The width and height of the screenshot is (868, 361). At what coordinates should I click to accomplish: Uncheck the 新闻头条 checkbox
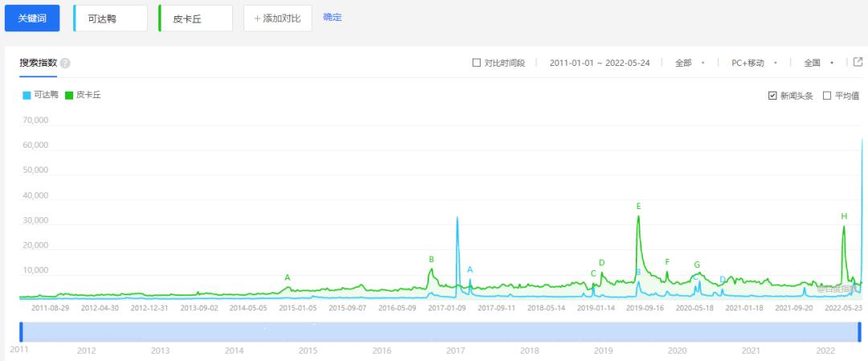click(x=772, y=95)
